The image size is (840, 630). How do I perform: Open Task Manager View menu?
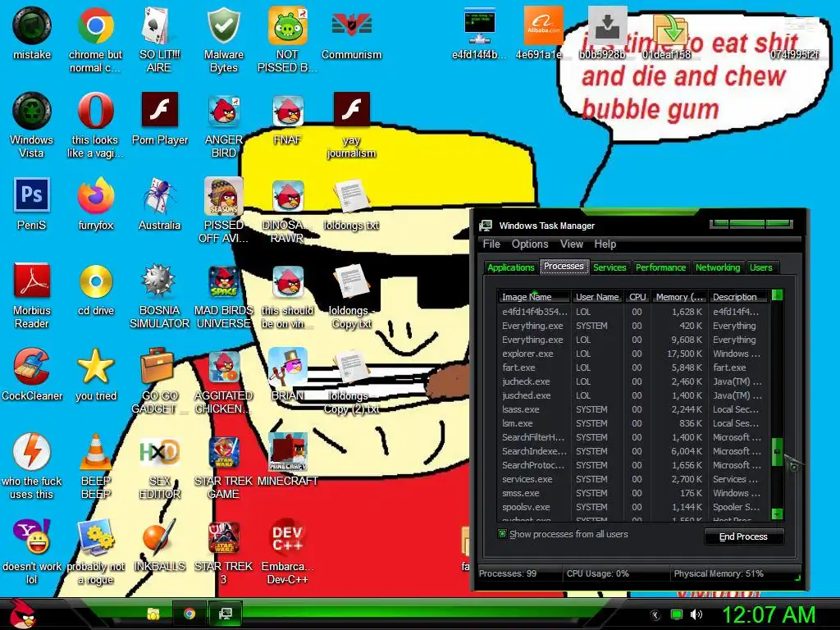[x=572, y=244]
